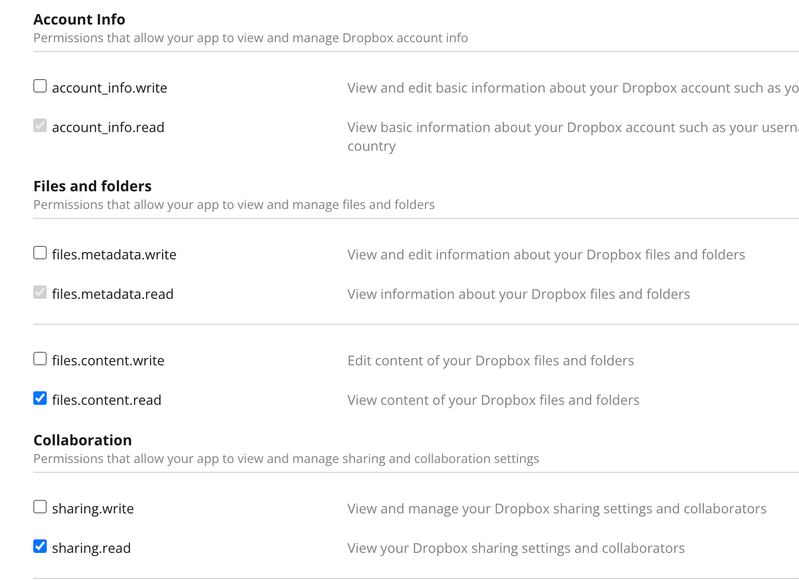This screenshot has width=799, height=580.
Task: Click the files.content.write label text
Action: (x=108, y=360)
